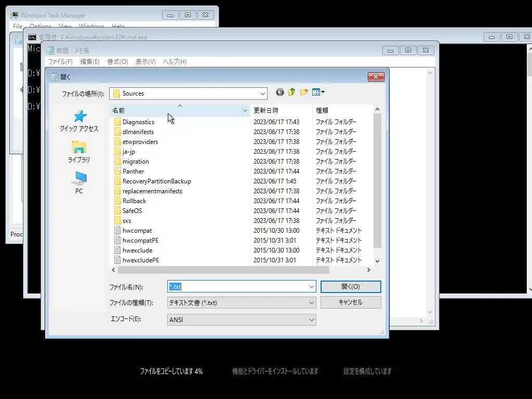
Task: Click the 2015/10/31 3:01 date for hwcompatPE
Action: tap(275, 240)
